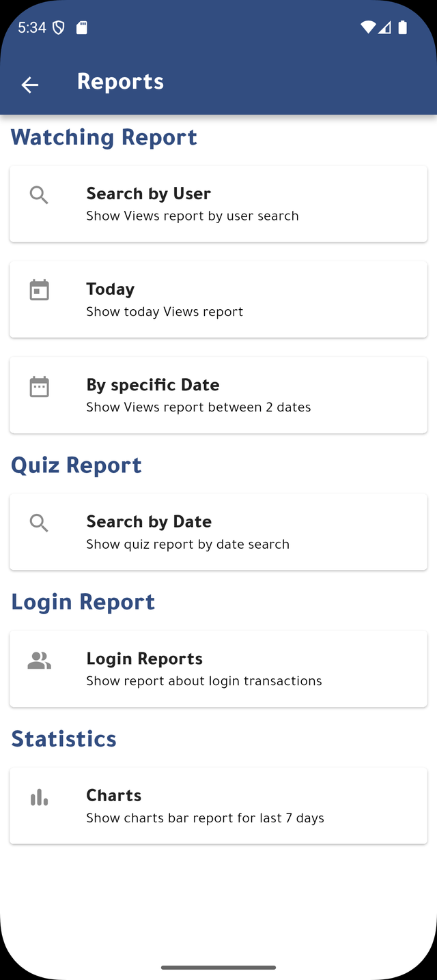437x980 pixels.
Task: Tap the shield icon in status bar
Action: pos(59,28)
